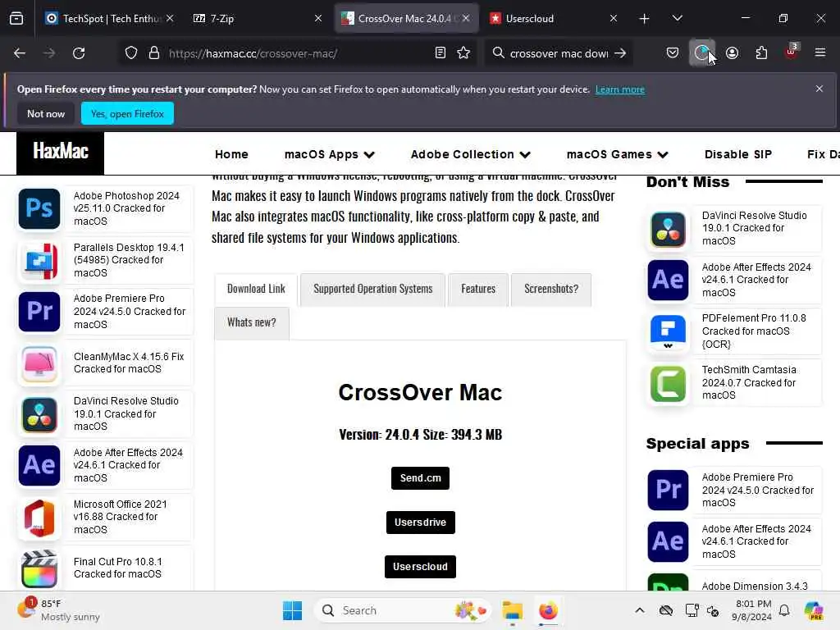The image size is (840, 630).
Task: Open Disable SIP navigation item
Action: 737,154
